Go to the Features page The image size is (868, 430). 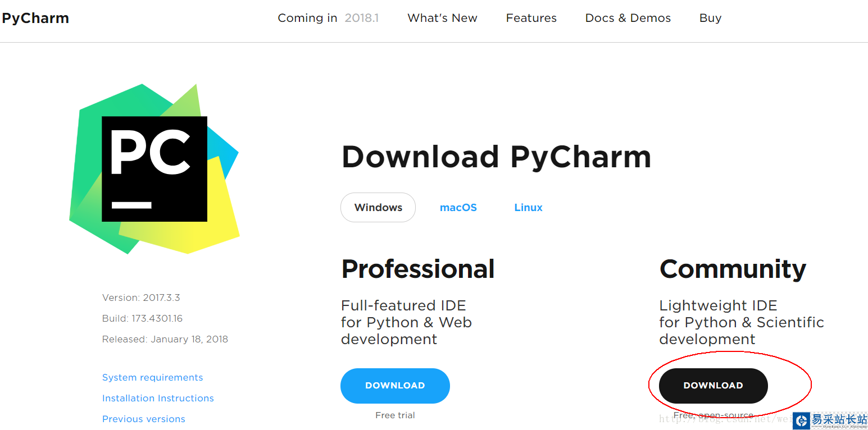click(531, 18)
